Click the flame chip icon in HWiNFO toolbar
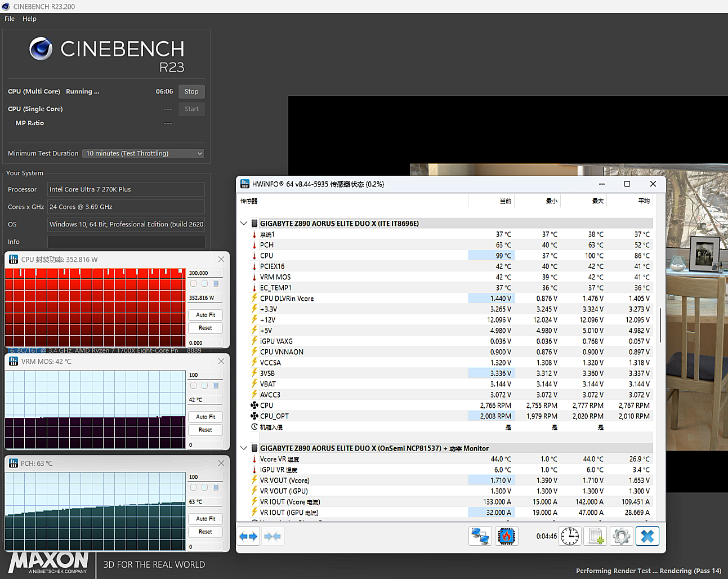 click(507, 536)
